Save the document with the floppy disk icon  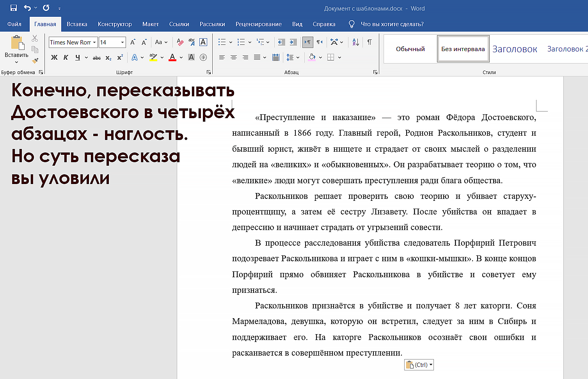[x=14, y=8]
